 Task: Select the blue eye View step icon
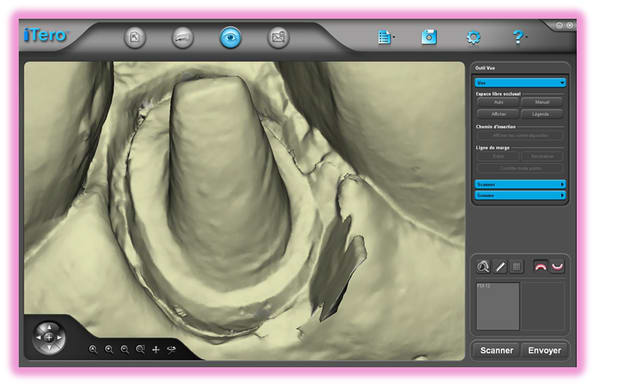pyautogui.click(x=230, y=38)
